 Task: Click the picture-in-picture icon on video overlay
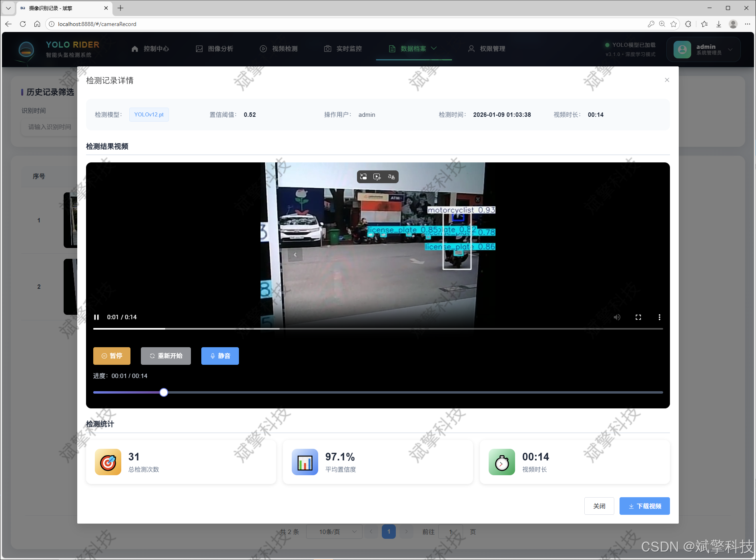coord(363,177)
